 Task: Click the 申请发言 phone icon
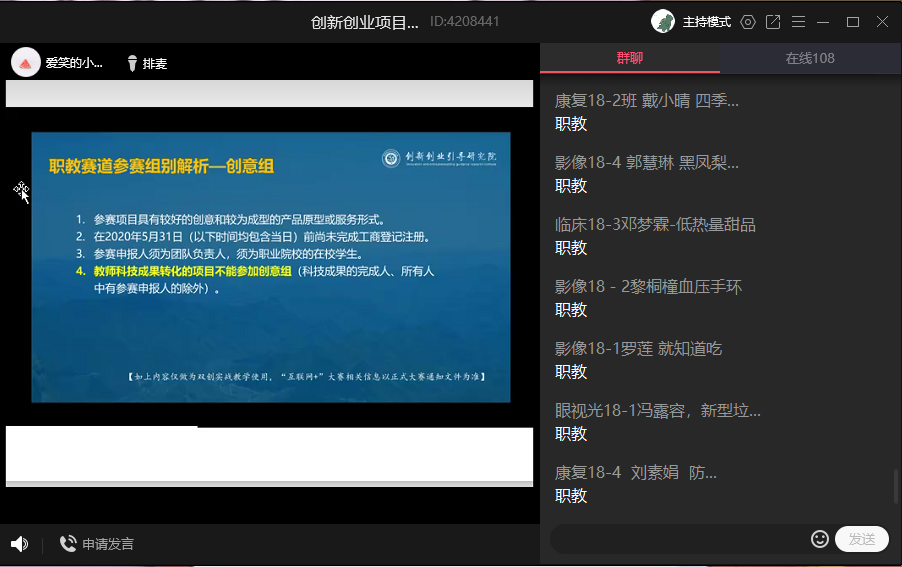(x=68, y=544)
